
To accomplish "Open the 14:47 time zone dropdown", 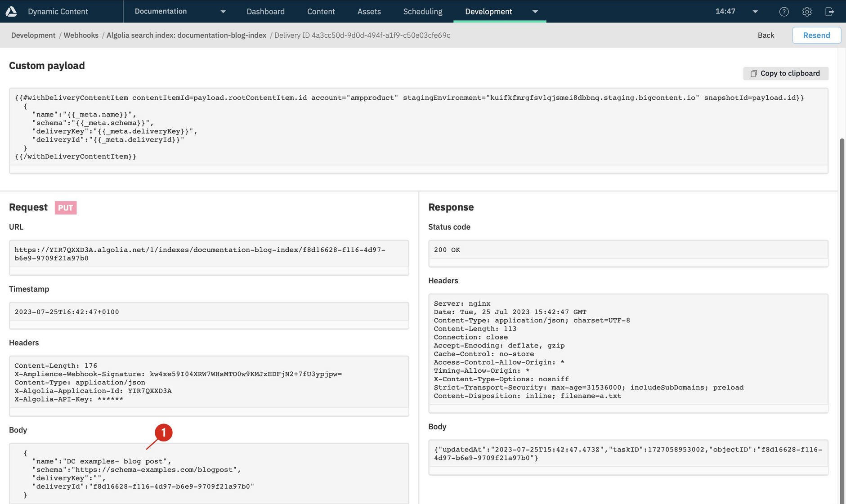I will click(x=755, y=12).
